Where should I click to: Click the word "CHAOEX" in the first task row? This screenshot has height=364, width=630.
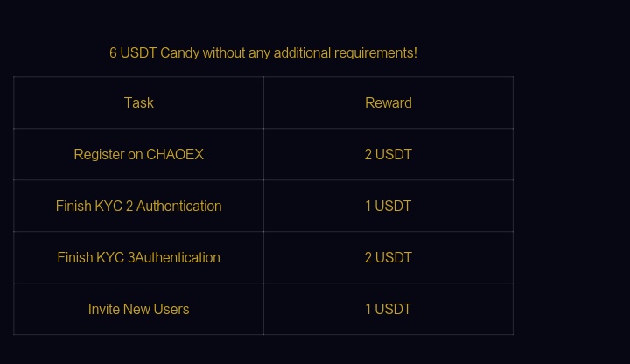(175, 154)
